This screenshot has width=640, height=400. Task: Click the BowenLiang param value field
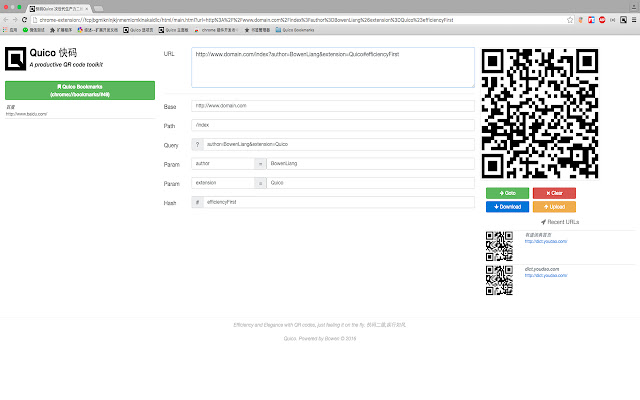371,164
